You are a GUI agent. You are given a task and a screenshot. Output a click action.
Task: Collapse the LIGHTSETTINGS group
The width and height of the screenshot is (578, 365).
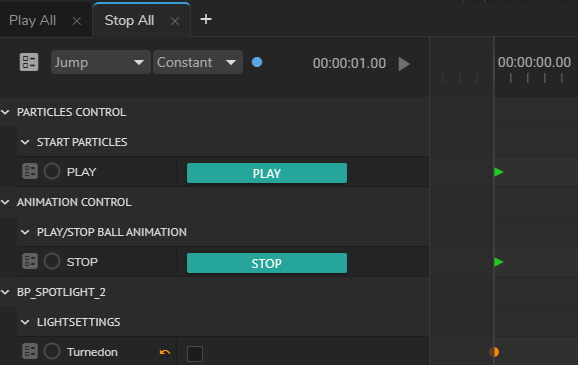click(x=25, y=322)
